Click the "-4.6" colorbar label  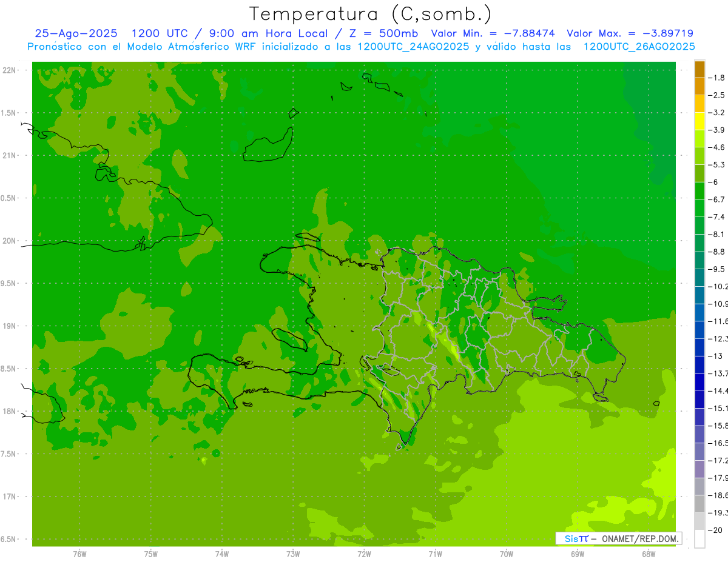717,147
